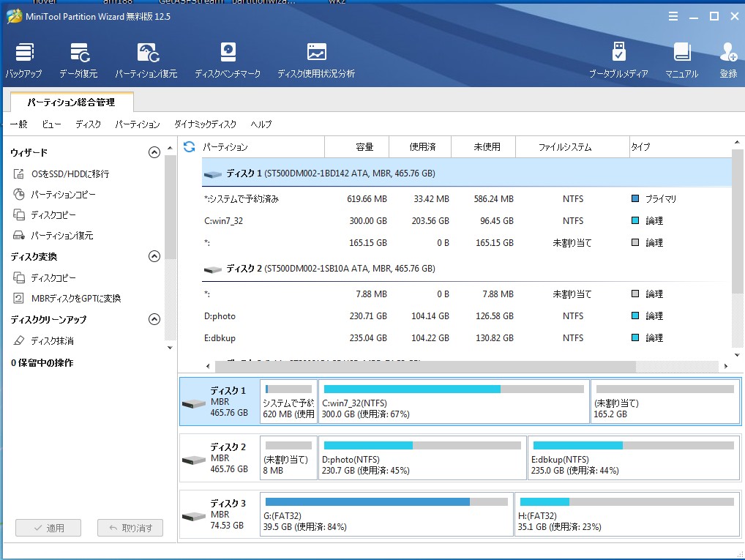Collapse the ディスク変換 section
This screenshot has height=560, width=745.
pyautogui.click(x=154, y=256)
